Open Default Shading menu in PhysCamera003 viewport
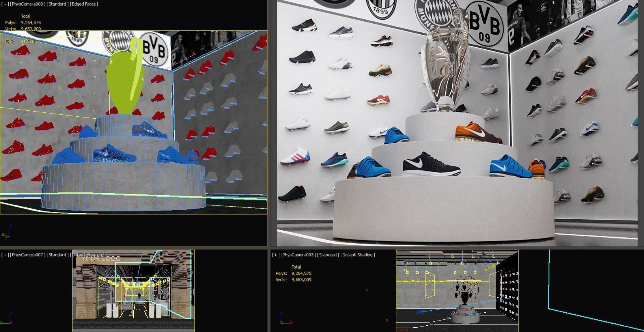The height and width of the screenshot is (332, 644). pos(358,255)
